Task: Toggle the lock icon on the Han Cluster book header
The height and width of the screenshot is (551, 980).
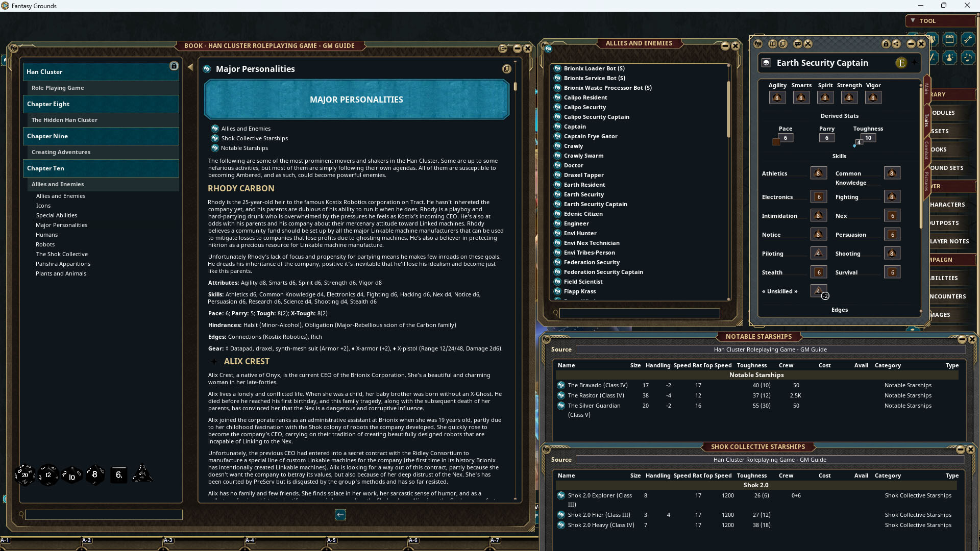Action: tap(175, 66)
